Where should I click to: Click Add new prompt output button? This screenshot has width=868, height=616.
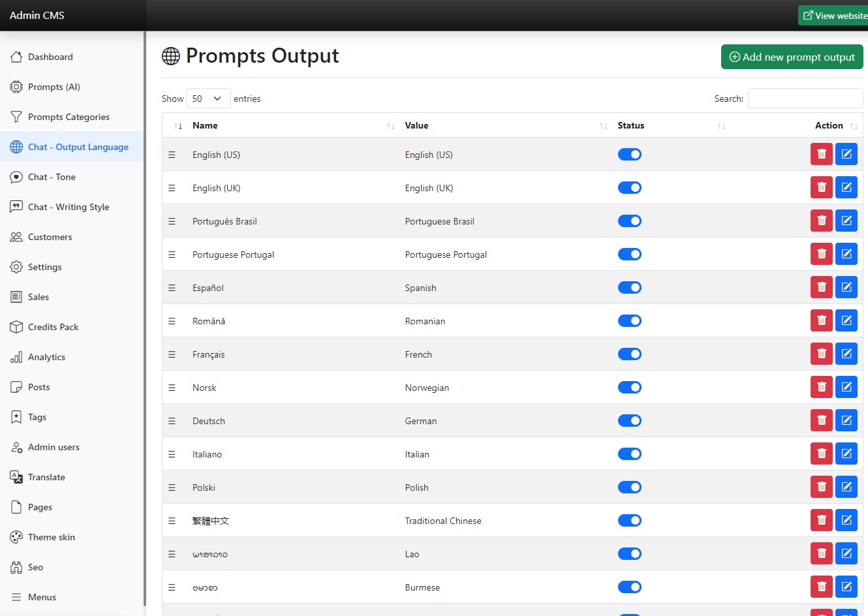pyautogui.click(x=792, y=57)
